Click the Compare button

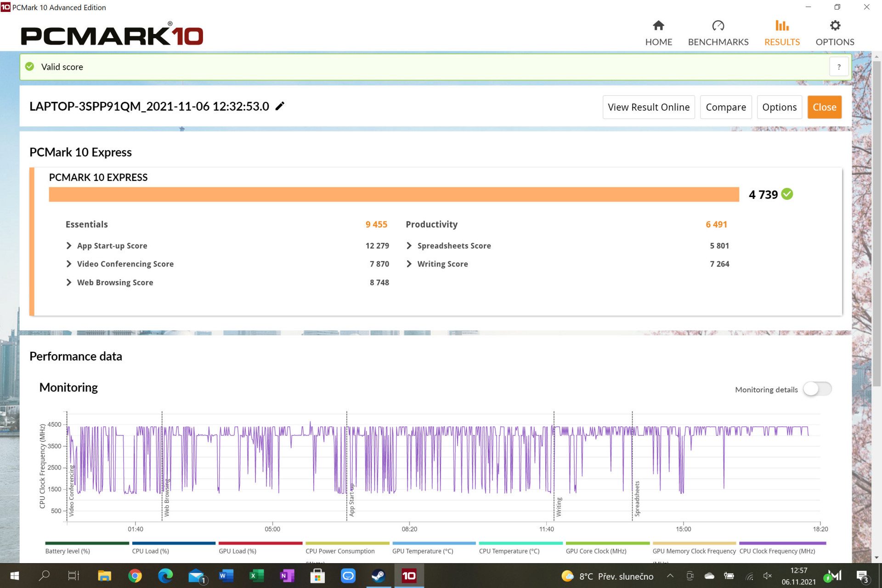pos(726,107)
